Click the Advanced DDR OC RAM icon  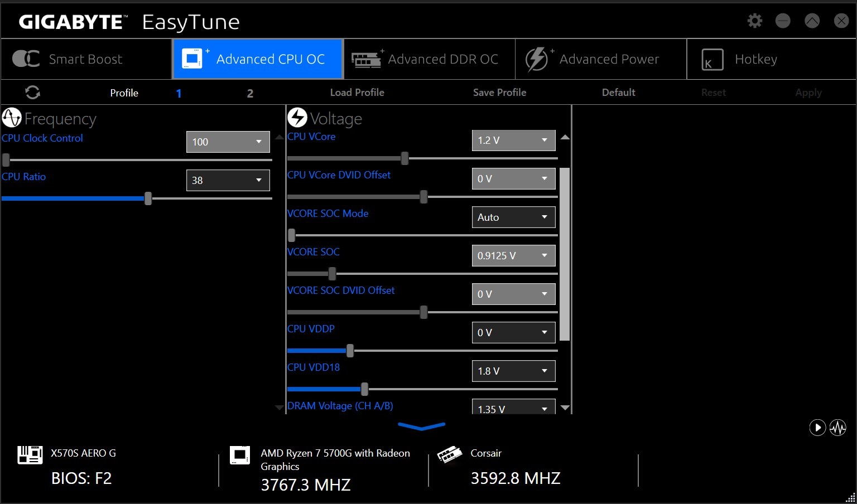click(367, 59)
